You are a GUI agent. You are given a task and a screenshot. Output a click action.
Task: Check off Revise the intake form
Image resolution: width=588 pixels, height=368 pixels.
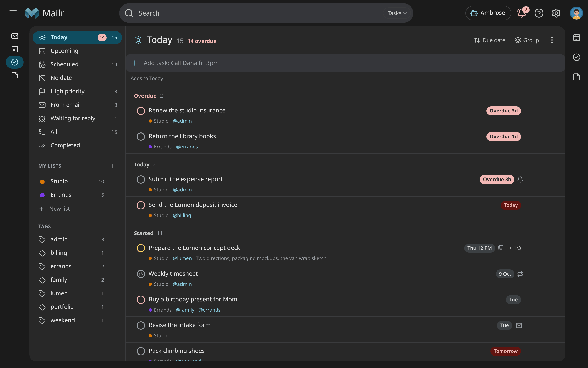141,325
